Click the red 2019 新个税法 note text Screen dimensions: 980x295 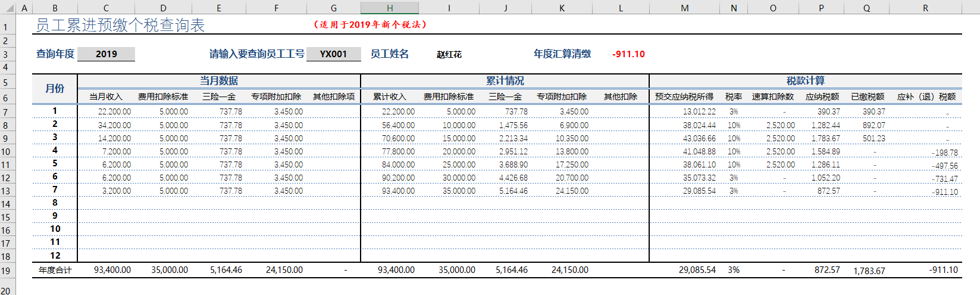coord(370,24)
